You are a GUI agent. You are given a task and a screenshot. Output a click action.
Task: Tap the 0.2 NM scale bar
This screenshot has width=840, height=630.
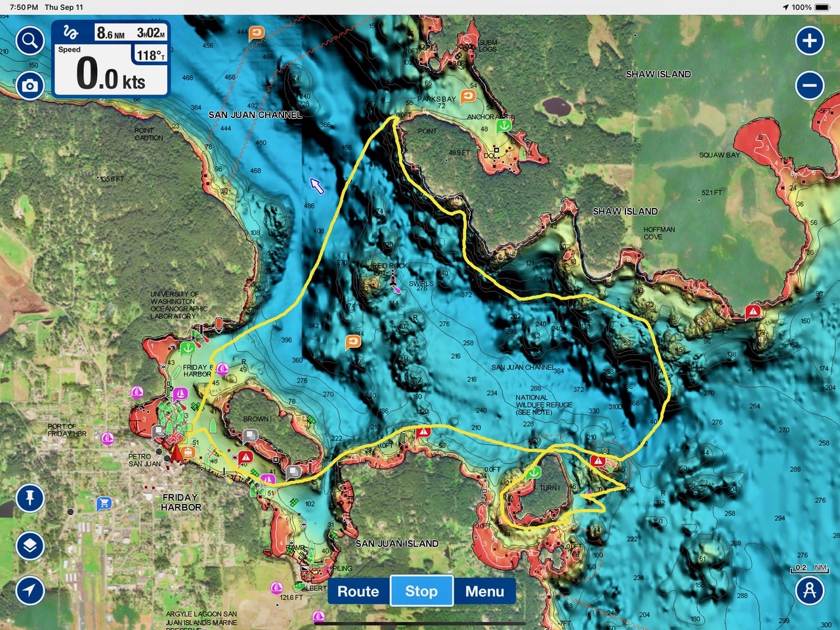810,569
